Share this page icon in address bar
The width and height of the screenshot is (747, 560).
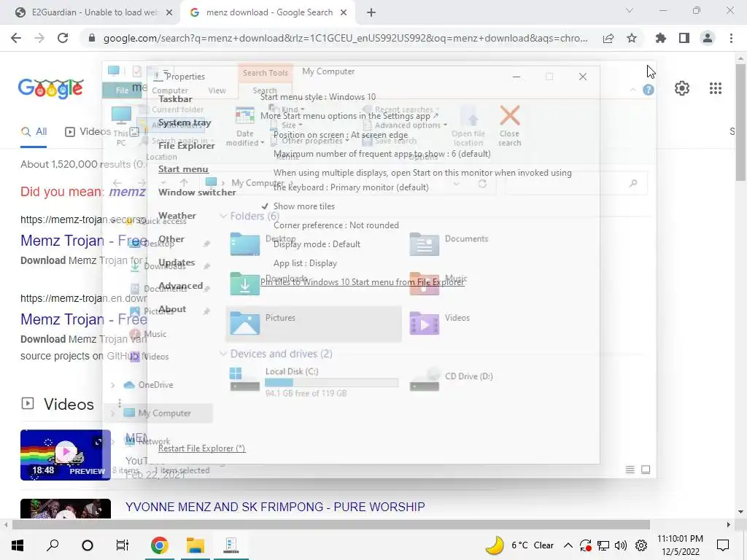coord(608,39)
